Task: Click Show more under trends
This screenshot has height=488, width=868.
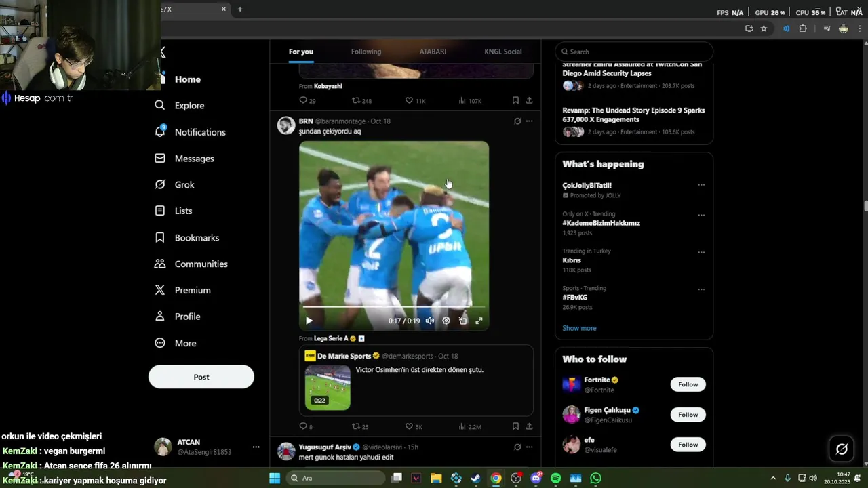Action: point(579,328)
